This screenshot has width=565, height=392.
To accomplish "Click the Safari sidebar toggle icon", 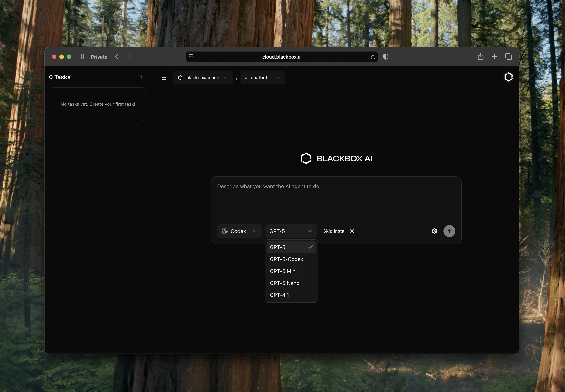I will pyautogui.click(x=85, y=57).
